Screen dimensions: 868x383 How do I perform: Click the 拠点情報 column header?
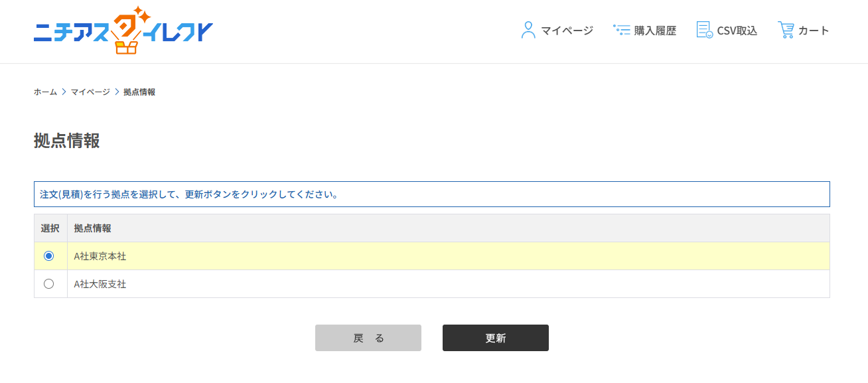93,228
